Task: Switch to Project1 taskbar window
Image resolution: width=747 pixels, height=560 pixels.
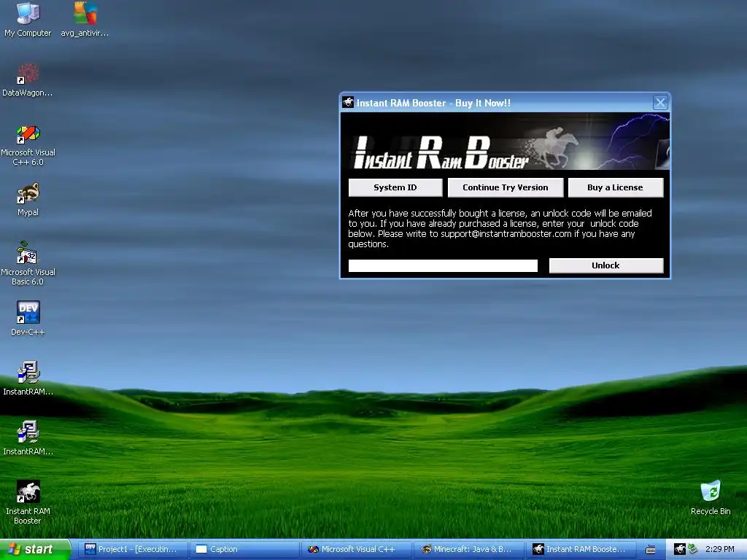Action: click(133, 550)
